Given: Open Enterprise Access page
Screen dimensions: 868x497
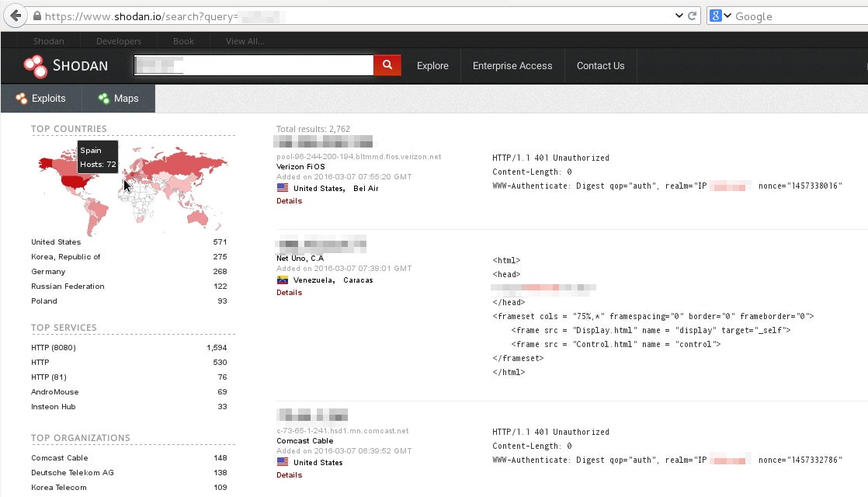Looking at the screenshot, I should click(512, 66).
